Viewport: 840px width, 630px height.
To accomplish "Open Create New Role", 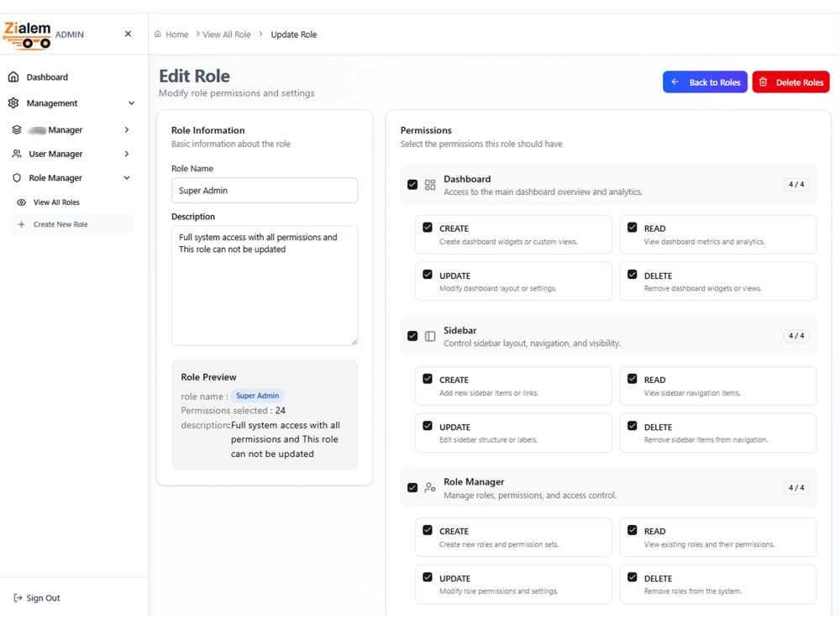I will point(71,224).
